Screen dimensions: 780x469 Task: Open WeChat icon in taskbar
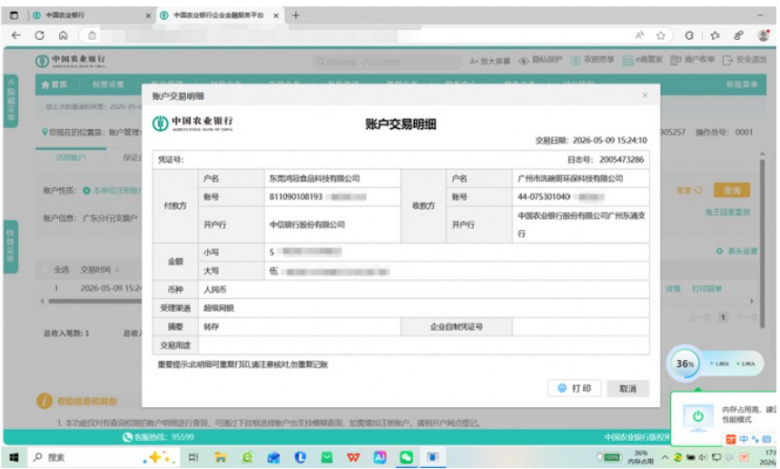[406, 457]
